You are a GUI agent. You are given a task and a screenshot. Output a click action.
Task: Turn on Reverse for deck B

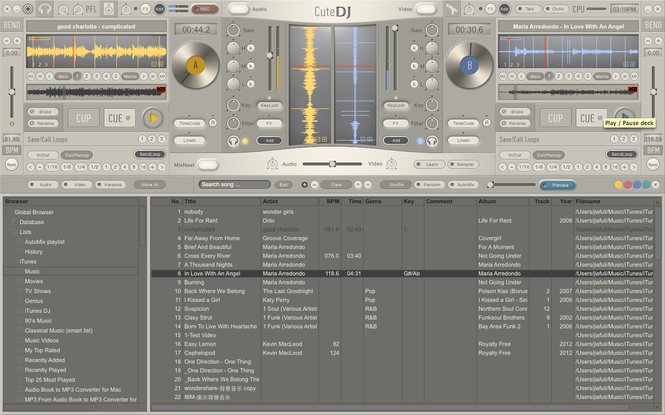pos(517,123)
